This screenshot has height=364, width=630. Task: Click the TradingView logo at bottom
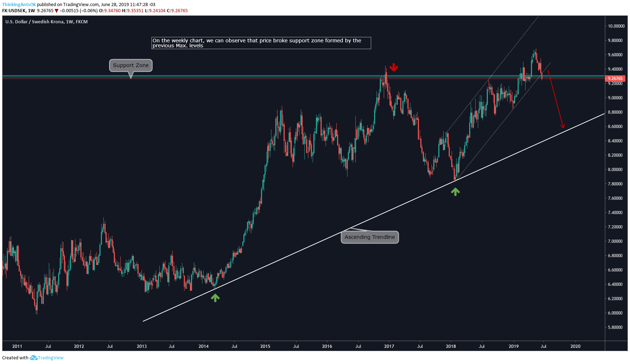coord(47,358)
